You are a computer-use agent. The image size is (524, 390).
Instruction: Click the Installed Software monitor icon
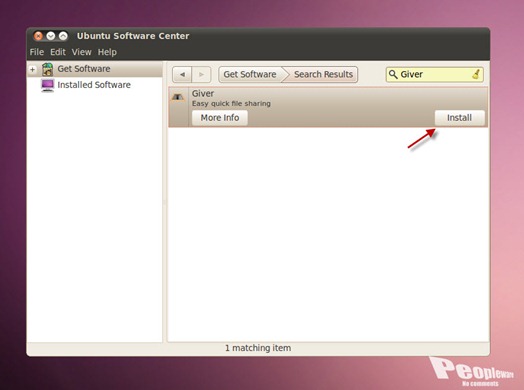pyautogui.click(x=47, y=85)
